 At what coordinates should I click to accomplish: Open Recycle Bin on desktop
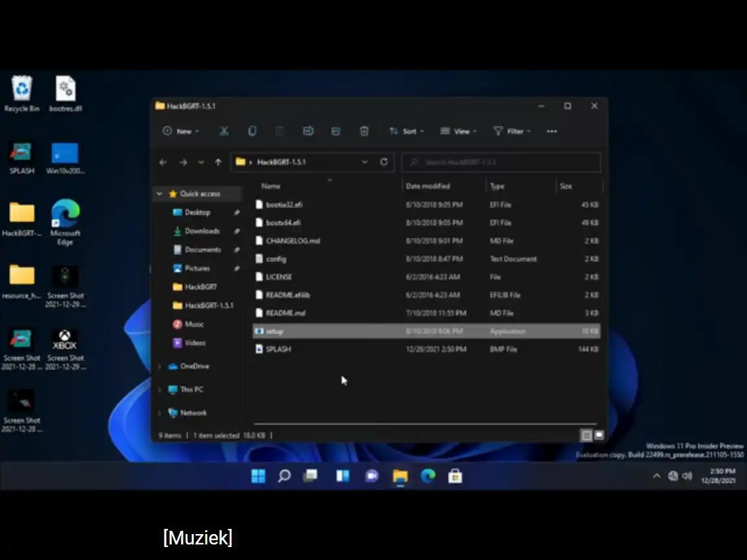click(x=22, y=94)
